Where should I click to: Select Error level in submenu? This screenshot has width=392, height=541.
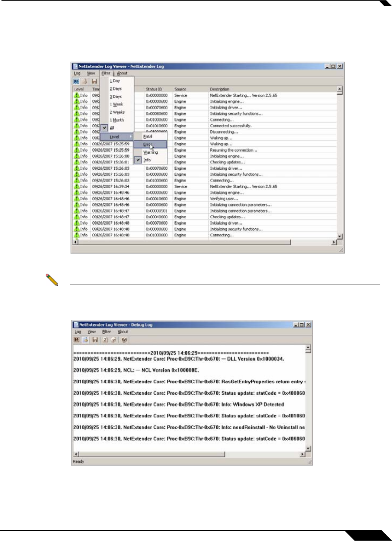150,144
